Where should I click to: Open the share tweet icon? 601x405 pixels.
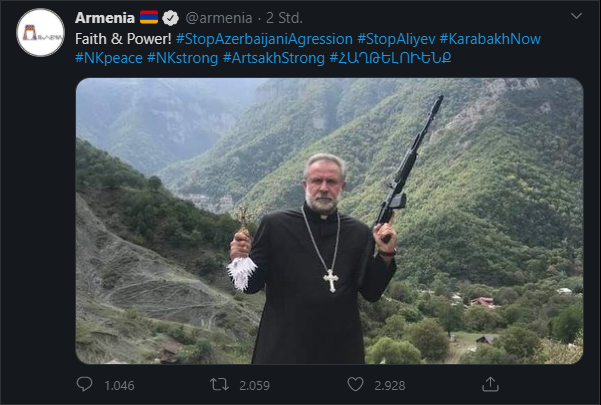490,384
